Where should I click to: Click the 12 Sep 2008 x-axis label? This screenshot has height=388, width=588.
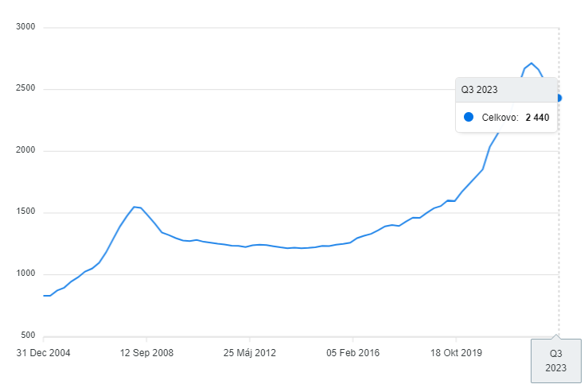coord(146,353)
